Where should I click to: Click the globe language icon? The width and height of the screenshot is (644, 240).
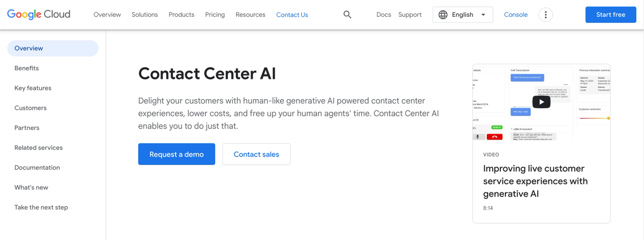tap(443, 15)
